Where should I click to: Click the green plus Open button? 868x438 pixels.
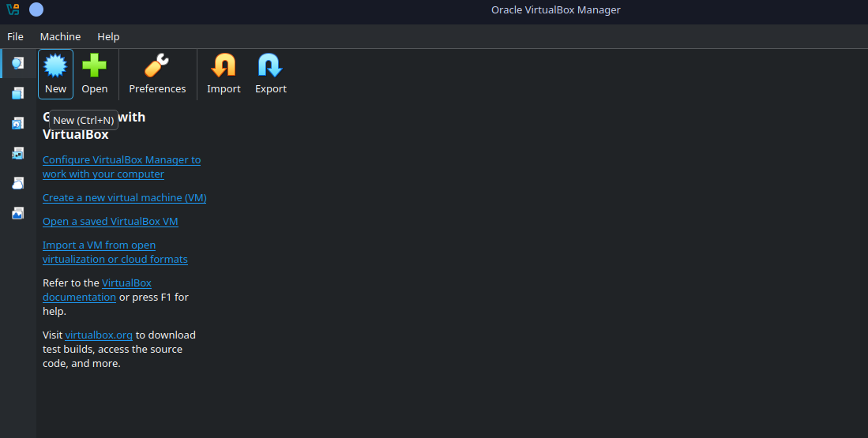pos(94,74)
